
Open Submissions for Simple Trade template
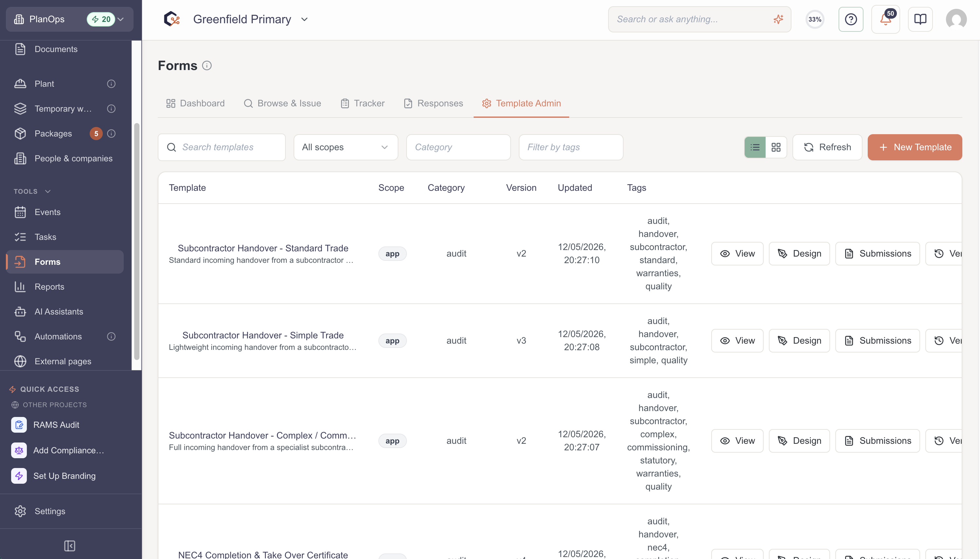click(878, 341)
